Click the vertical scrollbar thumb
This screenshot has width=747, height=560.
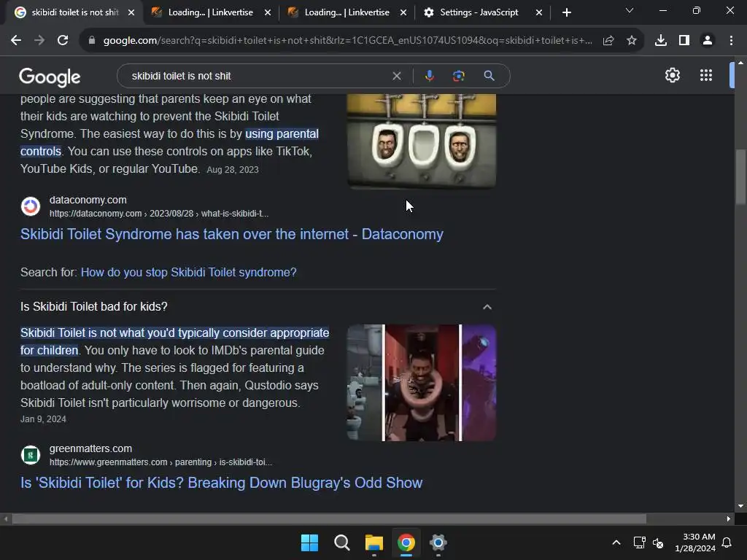[x=740, y=177]
